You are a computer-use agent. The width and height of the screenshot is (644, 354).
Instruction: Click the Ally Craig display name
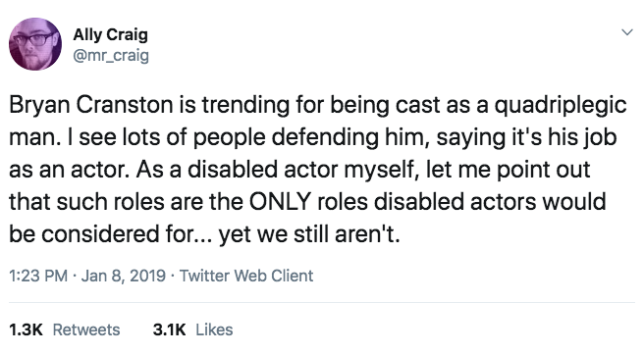click(111, 34)
